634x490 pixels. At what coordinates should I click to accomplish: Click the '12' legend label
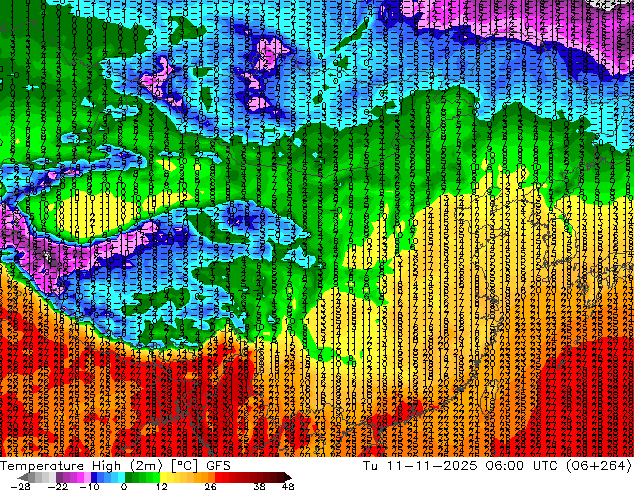point(162,486)
